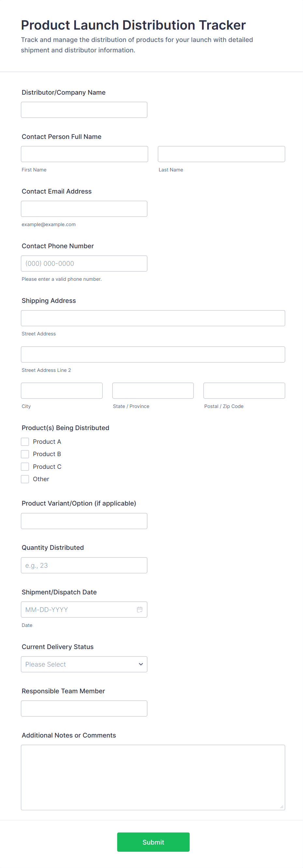Open the calendar date picker icon
This screenshot has width=303, height=868.
[140, 609]
